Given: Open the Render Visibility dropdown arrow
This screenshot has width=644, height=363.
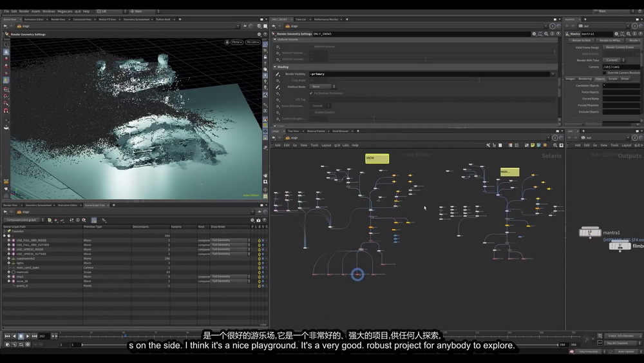Looking at the screenshot, I should [553, 74].
